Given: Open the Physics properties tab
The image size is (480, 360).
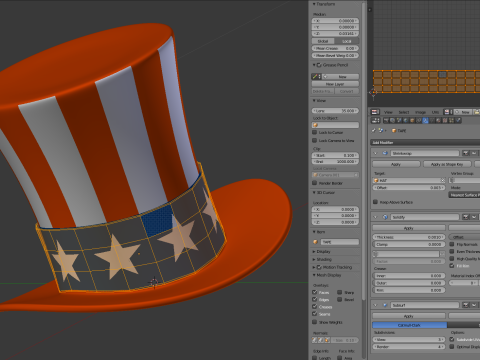Looking at the screenshot, I should click(x=458, y=120).
